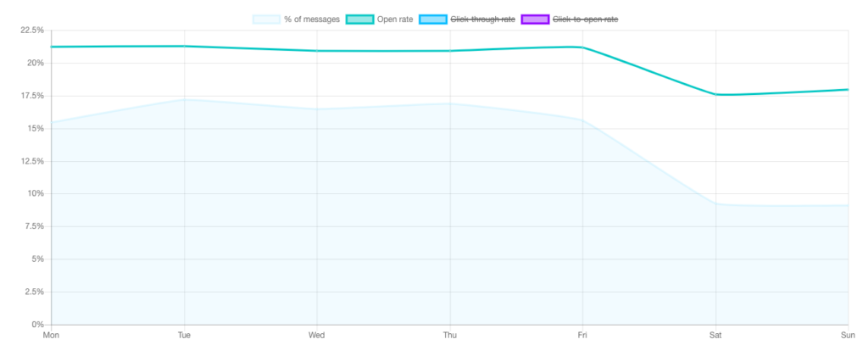Click the % of messages point for Tue
868x356 pixels.
coord(184,100)
